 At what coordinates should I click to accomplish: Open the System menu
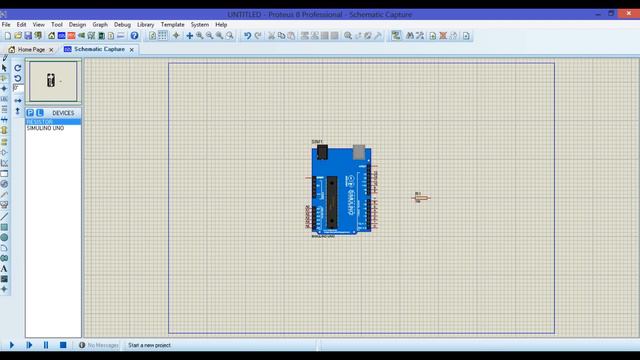(200, 25)
